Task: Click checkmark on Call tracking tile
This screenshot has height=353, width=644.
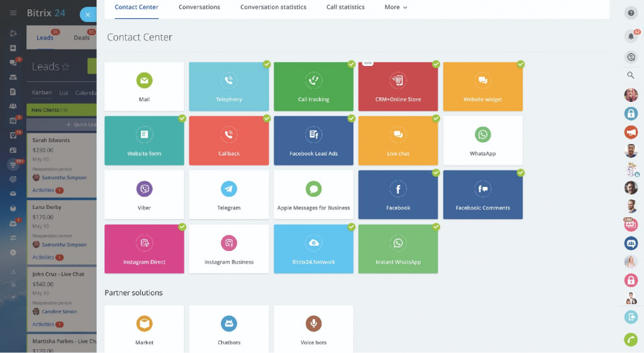Action: point(352,64)
